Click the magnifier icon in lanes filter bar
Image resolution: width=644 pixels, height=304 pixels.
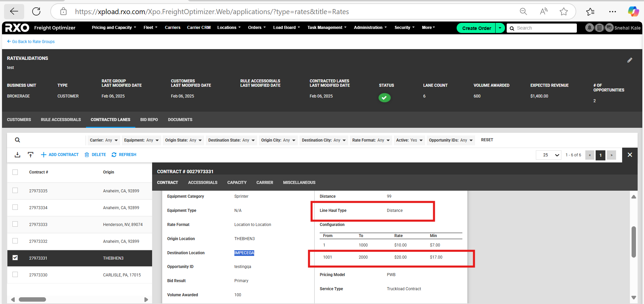[17, 140]
